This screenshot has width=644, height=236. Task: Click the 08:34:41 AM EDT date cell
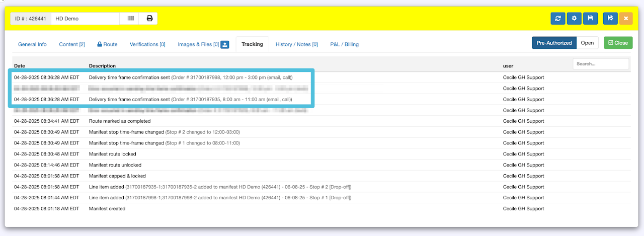(x=46, y=121)
